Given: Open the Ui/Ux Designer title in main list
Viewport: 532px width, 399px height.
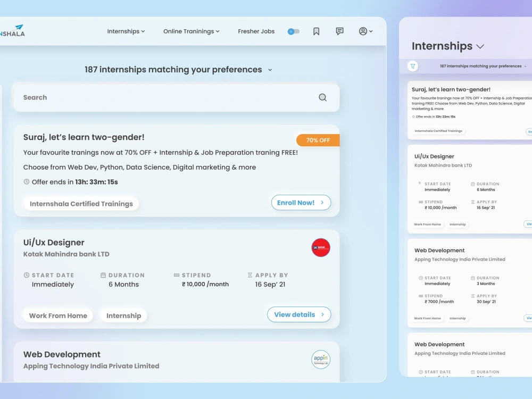Looking at the screenshot, I should (x=54, y=243).
